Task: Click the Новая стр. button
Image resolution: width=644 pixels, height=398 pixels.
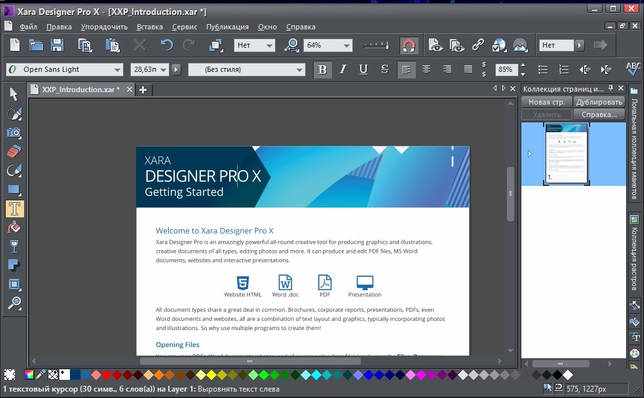Action: [x=546, y=102]
